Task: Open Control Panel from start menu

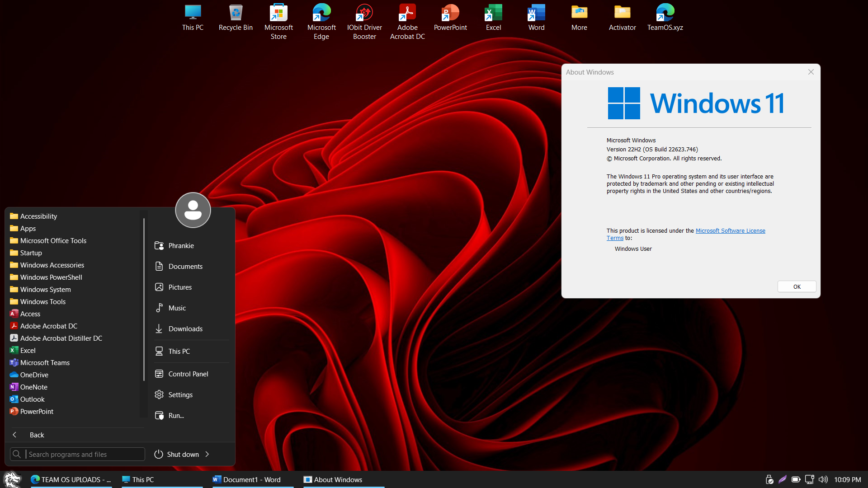Action: click(x=188, y=374)
